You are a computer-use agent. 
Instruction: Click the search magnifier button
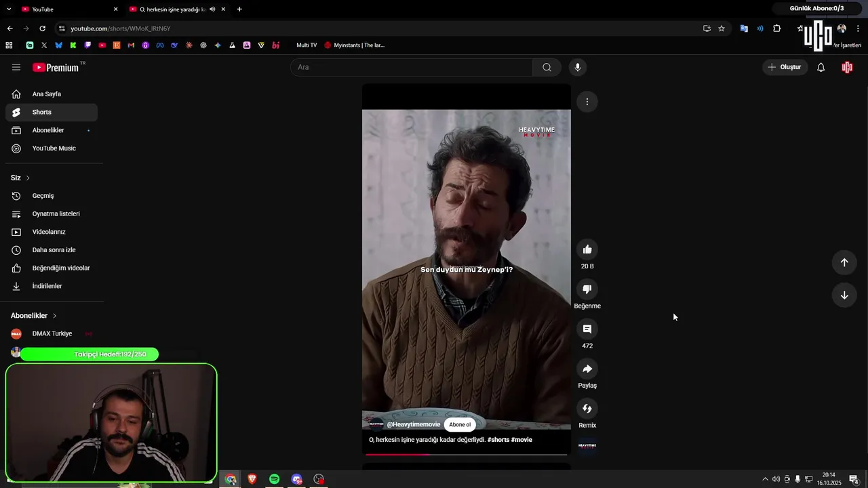(x=547, y=67)
